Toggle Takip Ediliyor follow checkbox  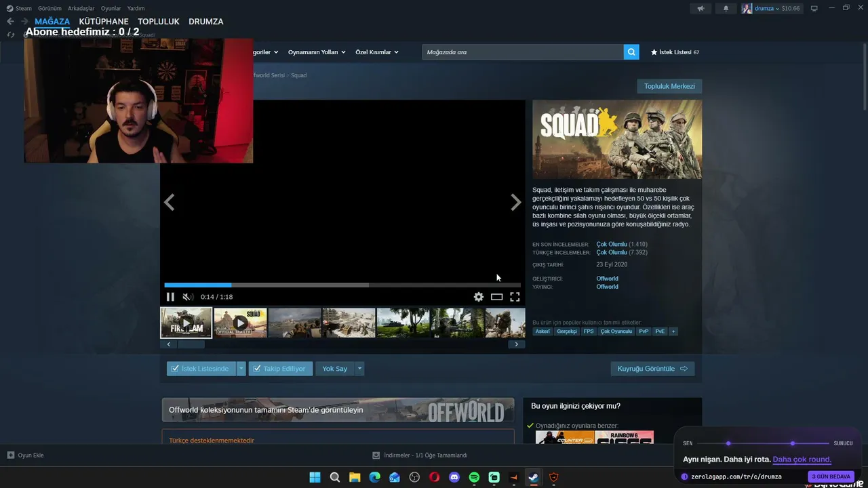click(x=256, y=369)
